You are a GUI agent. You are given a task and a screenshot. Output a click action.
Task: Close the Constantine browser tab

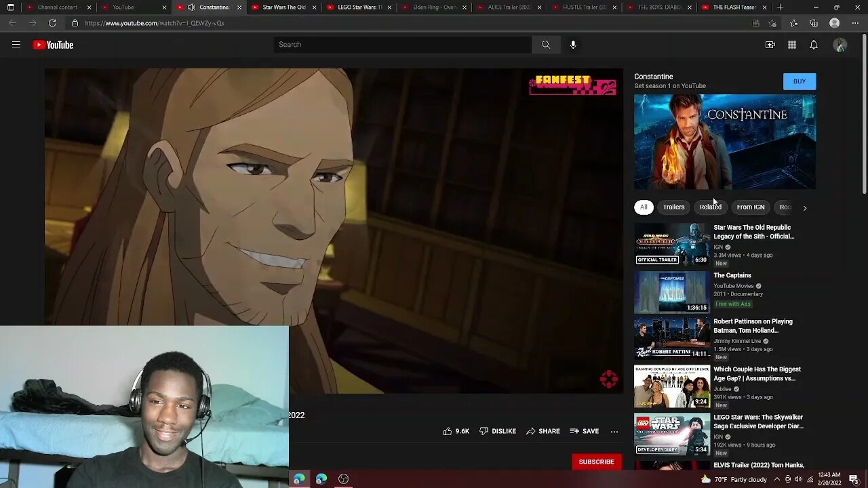pyautogui.click(x=239, y=7)
